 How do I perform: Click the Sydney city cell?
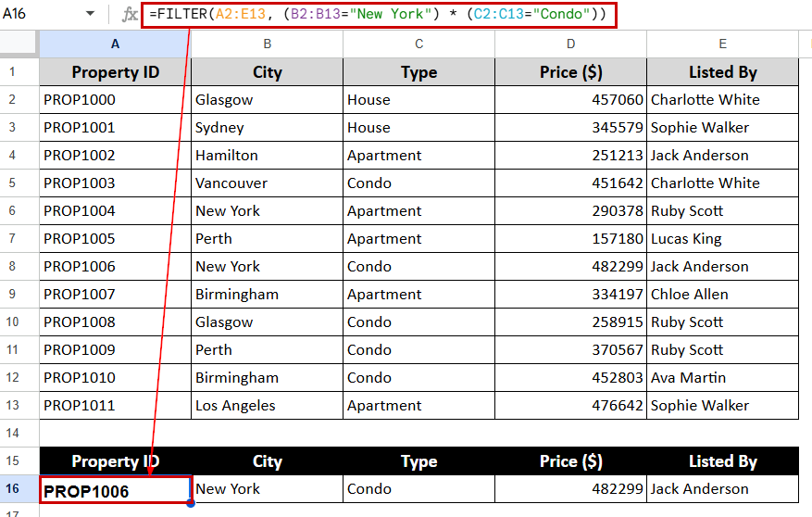268,128
